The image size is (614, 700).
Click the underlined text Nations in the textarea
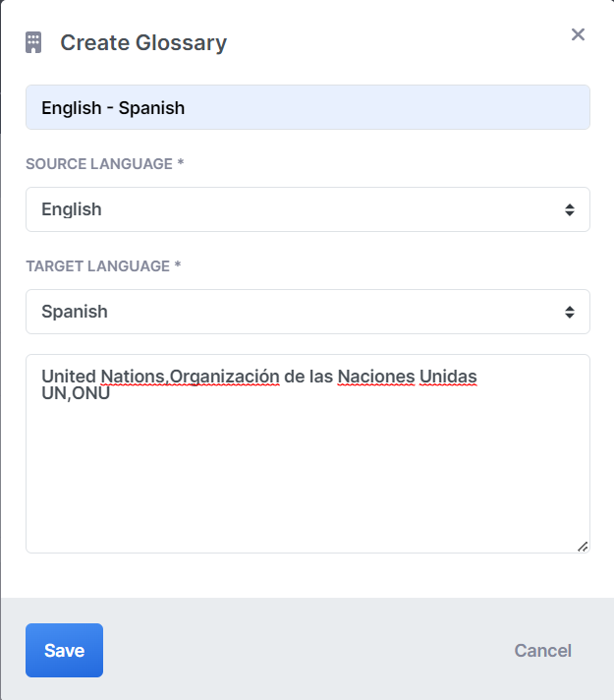[133, 377]
